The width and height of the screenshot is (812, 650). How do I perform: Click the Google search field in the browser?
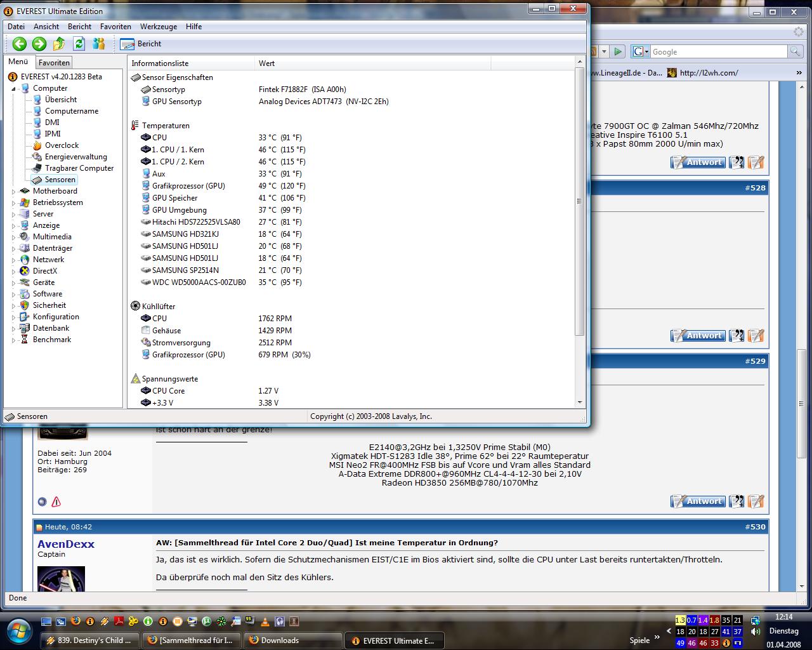718,52
